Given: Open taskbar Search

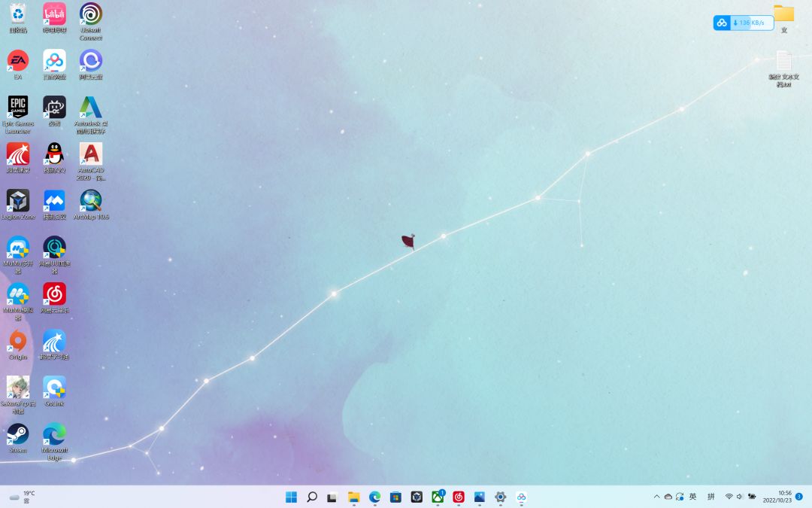Looking at the screenshot, I should (x=312, y=497).
